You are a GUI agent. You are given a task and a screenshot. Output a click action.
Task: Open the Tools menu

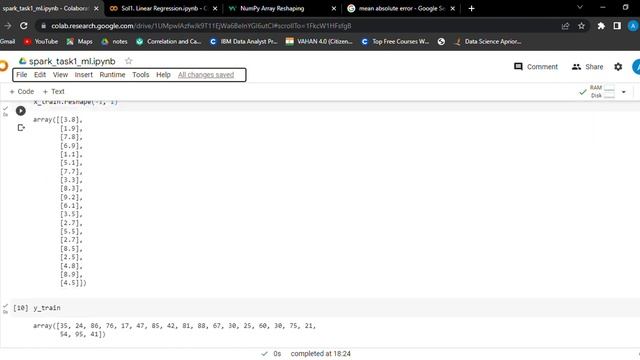pos(140,75)
